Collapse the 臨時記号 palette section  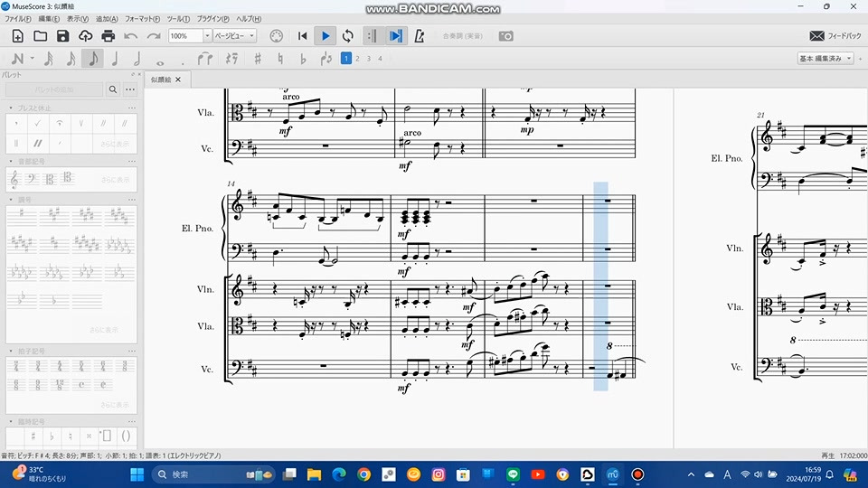(x=11, y=422)
